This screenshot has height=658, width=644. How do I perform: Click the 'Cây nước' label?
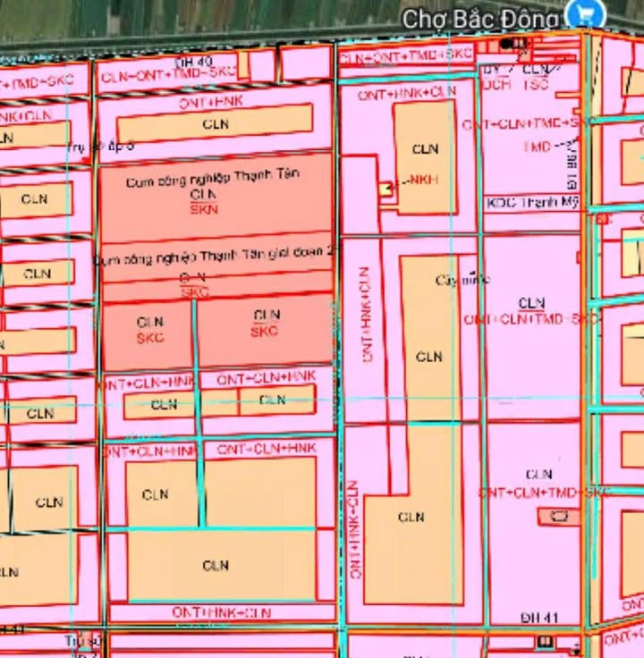462,280
